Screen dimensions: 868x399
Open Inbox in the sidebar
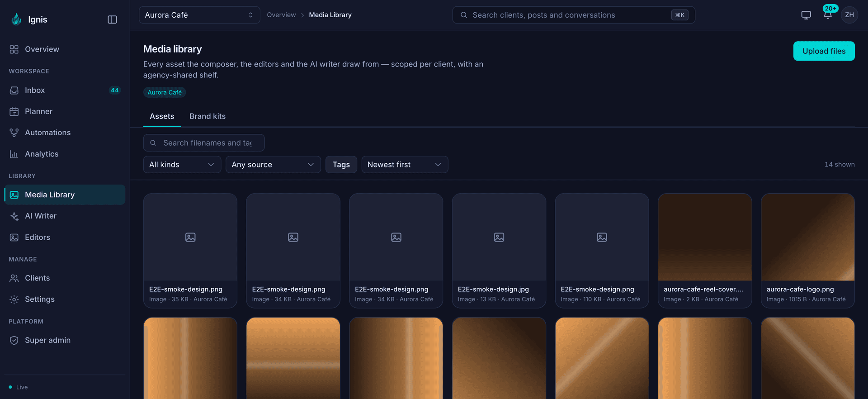click(x=65, y=90)
